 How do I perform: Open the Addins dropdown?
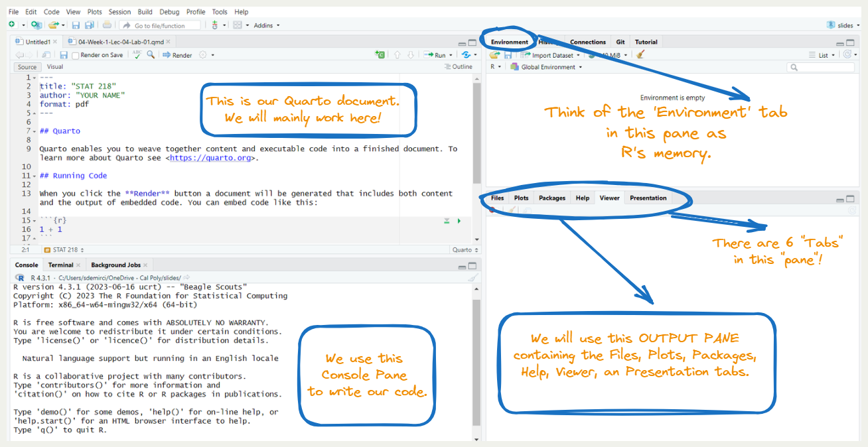tap(267, 25)
